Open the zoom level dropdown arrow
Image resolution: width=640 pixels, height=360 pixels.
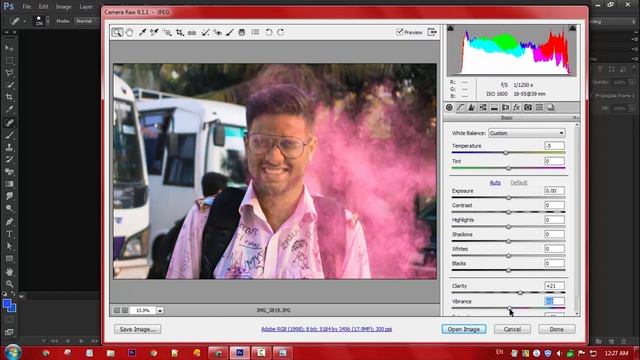pyautogui.click(x=160, y=311)
